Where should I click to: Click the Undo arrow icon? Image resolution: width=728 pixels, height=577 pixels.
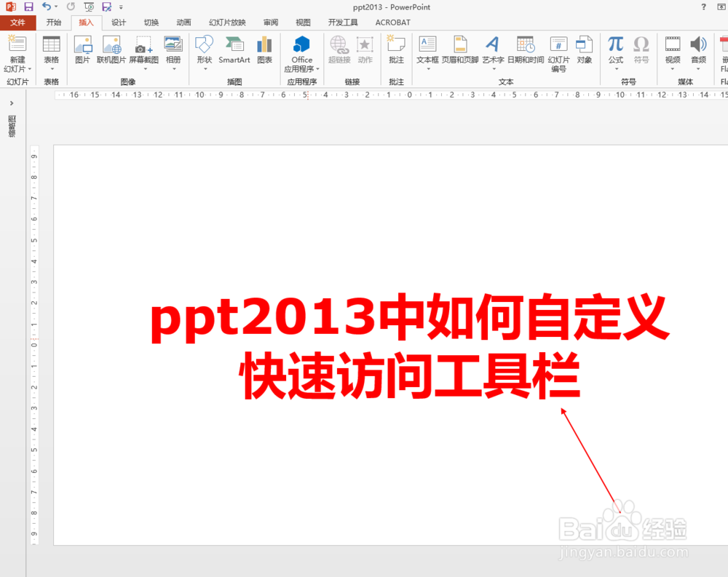[x=47, y=7]
